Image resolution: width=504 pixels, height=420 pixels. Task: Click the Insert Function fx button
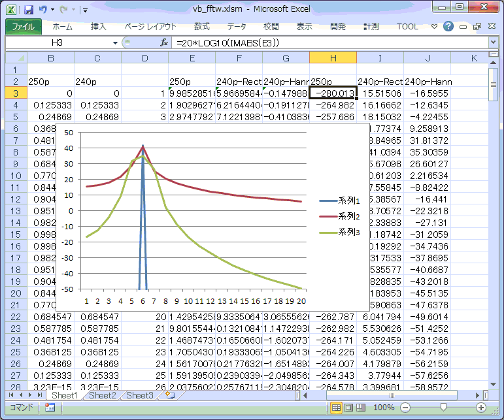pyautogui.click(x=164, y=42)
